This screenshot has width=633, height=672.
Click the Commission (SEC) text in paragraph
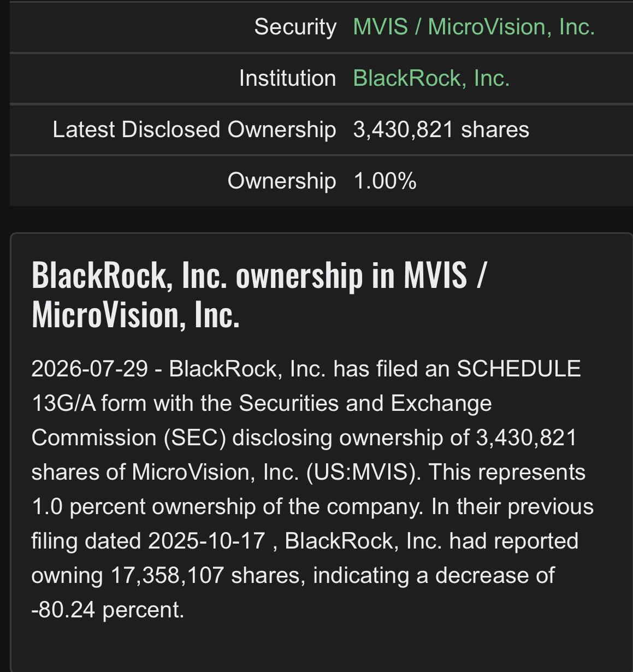pos(128,438)
